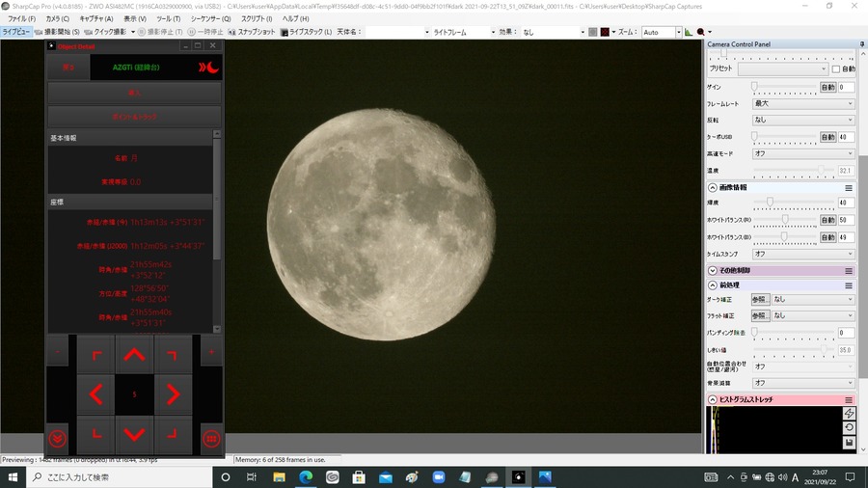Click the left arrow slew button
Viewport: 868px width, 488px height.
coord(95,394)
